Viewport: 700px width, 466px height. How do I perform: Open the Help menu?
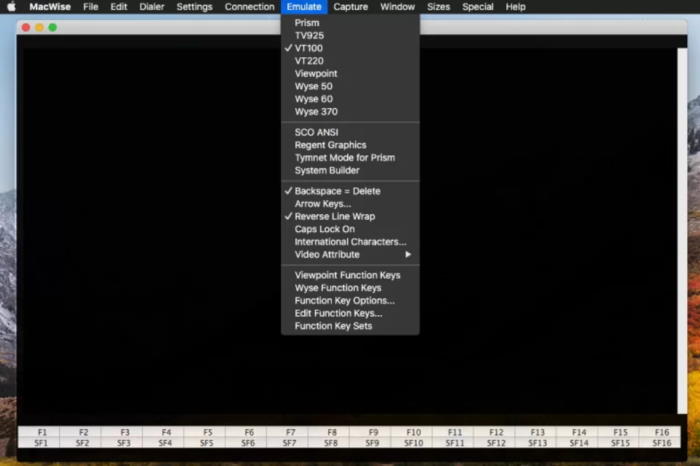pyautogui.click(x=516, y=7)
